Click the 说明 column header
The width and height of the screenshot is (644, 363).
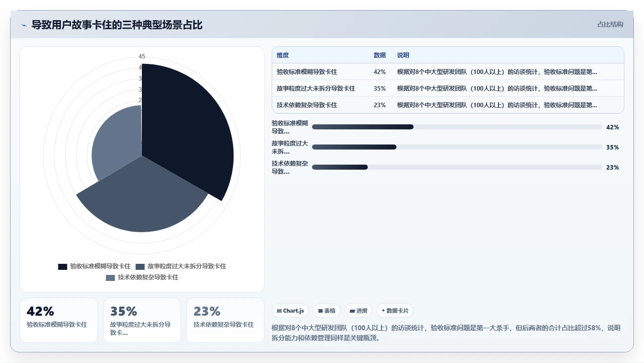click(x=403, y=55)
